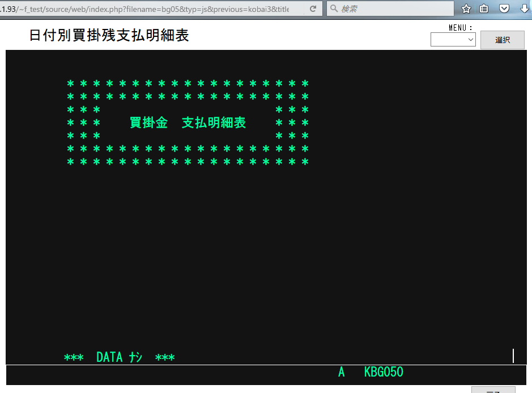Open the bookmarks list icon
Viewport: 532px width, 393px height.
484,9
